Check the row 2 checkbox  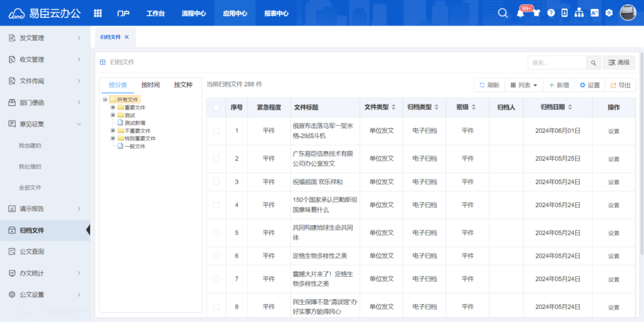coord(216,159)
